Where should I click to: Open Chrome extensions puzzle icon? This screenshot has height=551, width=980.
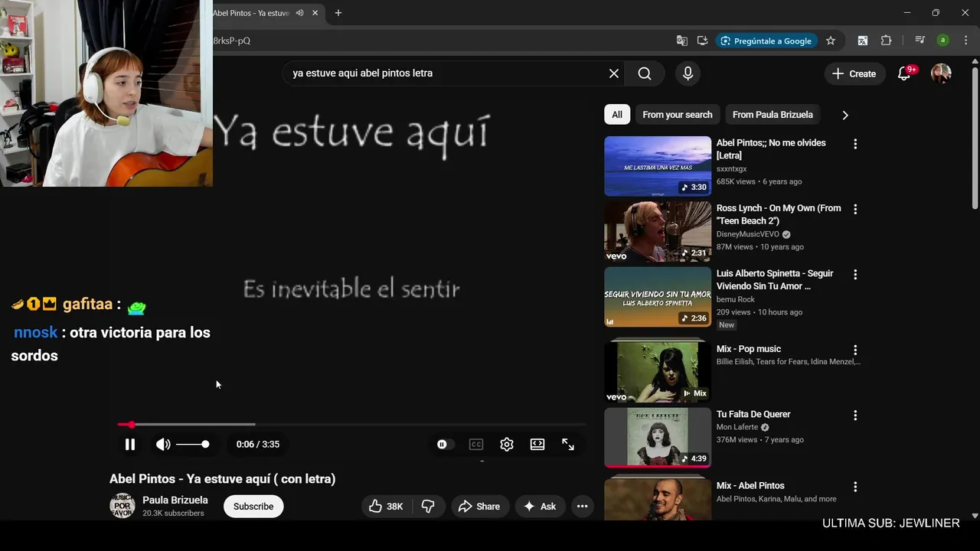click(x=887, y=41)
